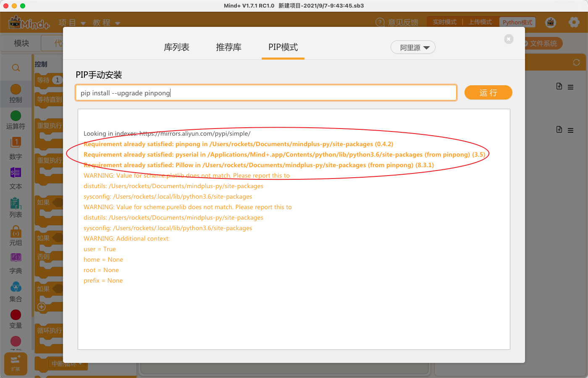Open the 阿里源 mirror source dropdown

(413, 47)
